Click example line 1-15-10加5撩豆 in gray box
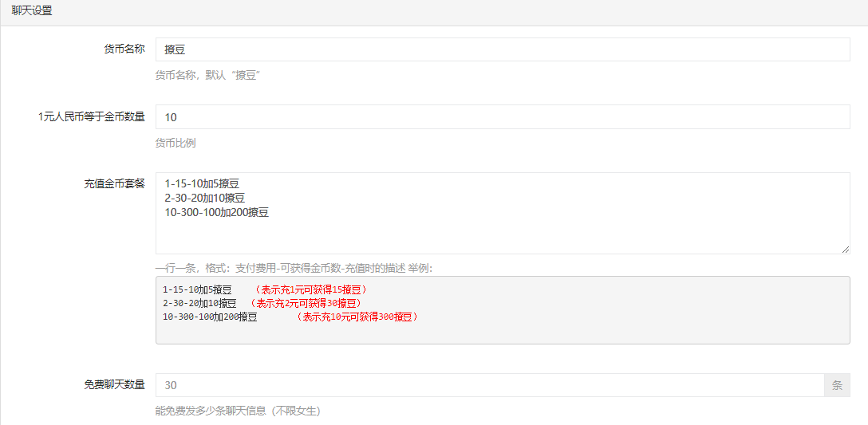 coord(197,289)
